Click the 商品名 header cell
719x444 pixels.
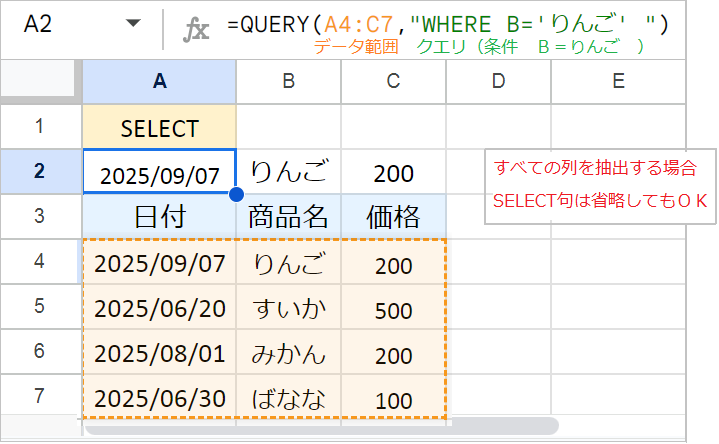point(288,216)
